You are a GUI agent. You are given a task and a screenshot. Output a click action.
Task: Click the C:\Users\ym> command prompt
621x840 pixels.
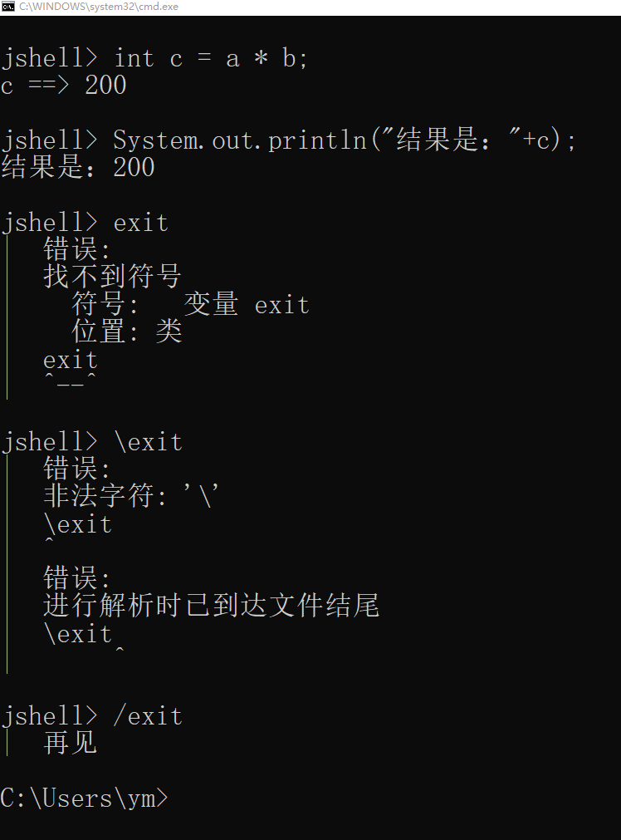[x=85, y=798]
